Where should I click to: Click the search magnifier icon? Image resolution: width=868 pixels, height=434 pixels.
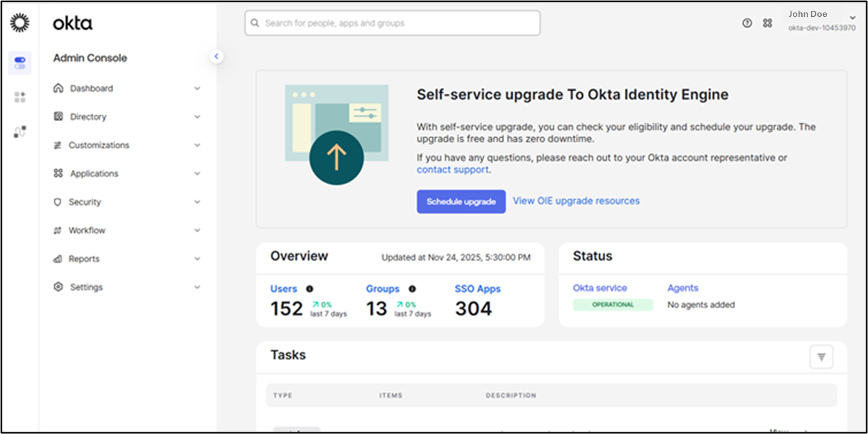point(255,23)
